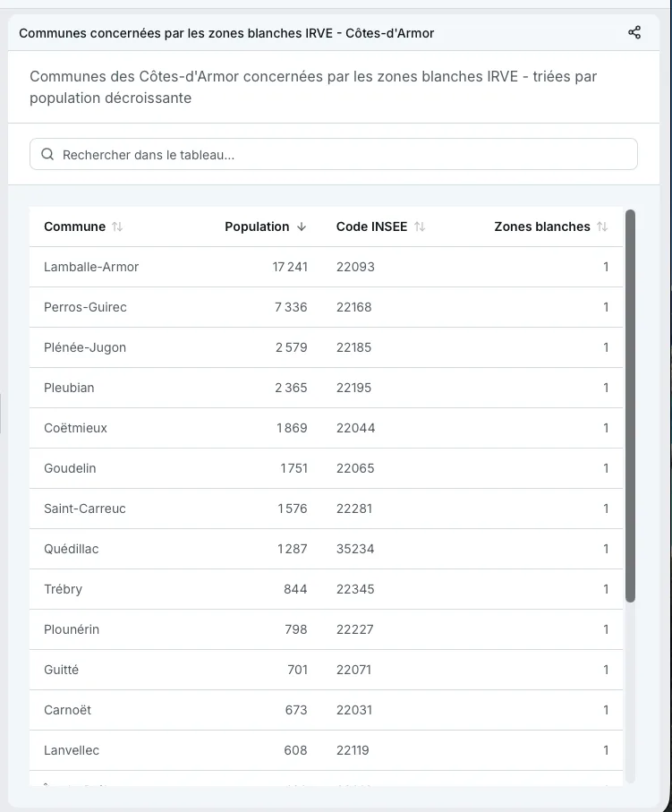Screen dimensions: 672x812
Task: Select the 'Perros-Guirec' commune cell
Action: pyautogui.click(x=85, y=307)
